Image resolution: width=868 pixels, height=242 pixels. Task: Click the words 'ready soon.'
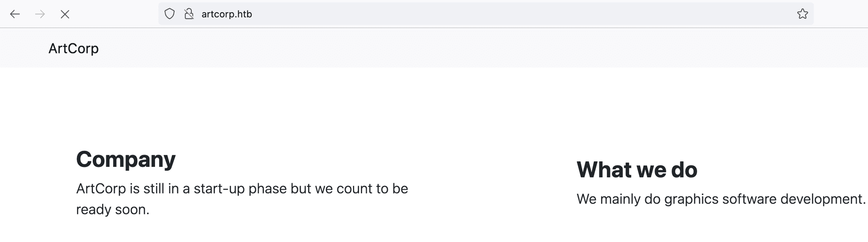point(113,209)
